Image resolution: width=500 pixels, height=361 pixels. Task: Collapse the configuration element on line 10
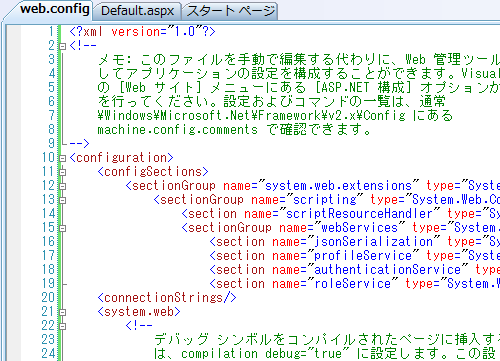[x=63, y=158]
